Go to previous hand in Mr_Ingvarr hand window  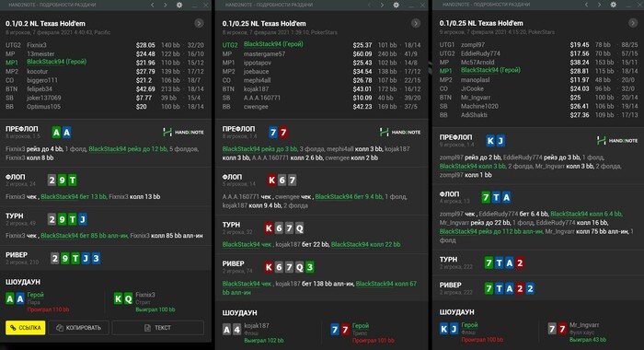[x=587, y=5]
